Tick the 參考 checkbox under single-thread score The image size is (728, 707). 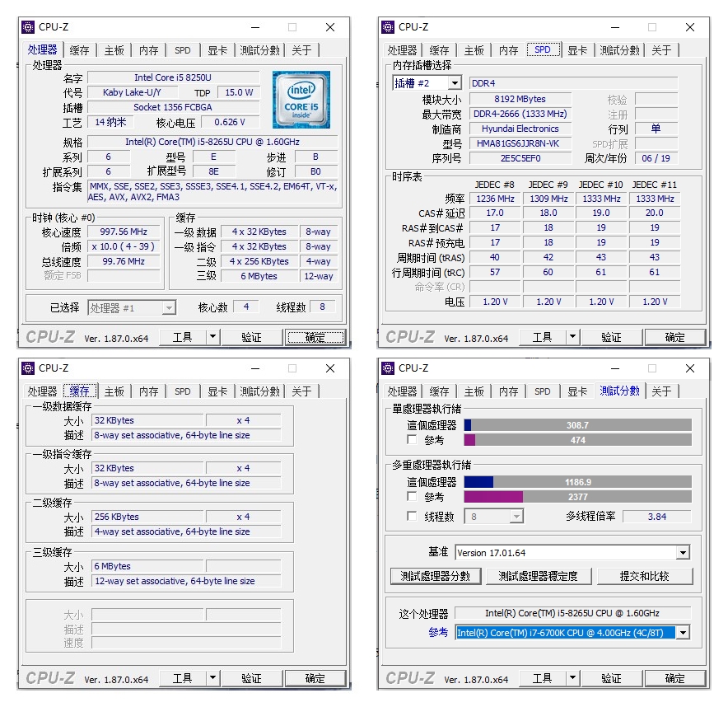point(412,439)
